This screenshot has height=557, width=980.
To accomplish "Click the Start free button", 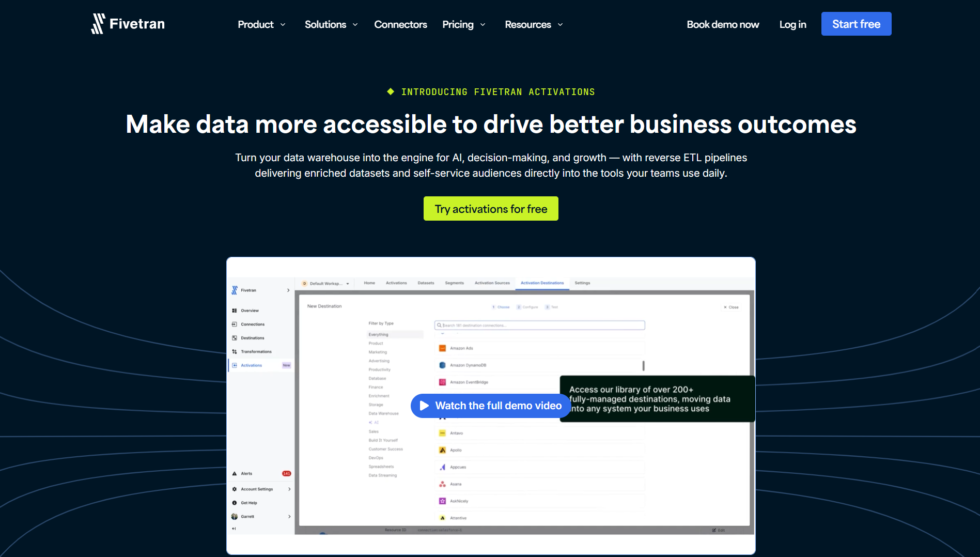I will [x=856, y=24].
